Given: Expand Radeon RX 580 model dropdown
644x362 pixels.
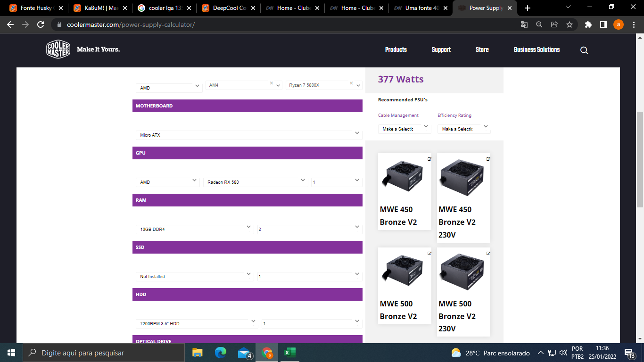Looking at the screenshot, I should tap(256, 182).
